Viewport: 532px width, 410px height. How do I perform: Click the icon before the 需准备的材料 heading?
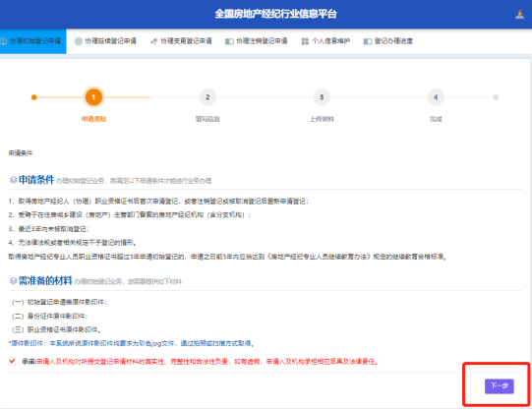point(13,281)
